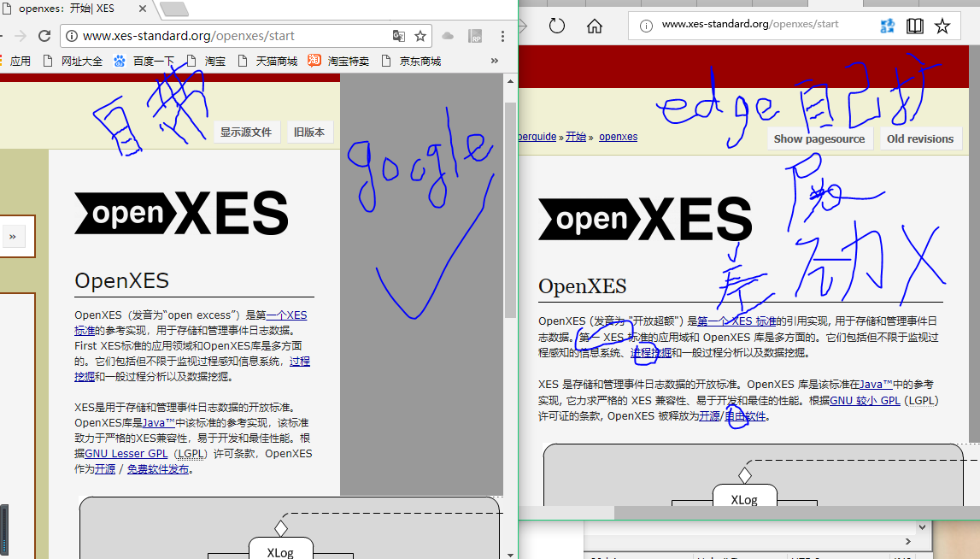The image size is (980, 559).
Task: Open the site info icon in Chrome address bar
Action: tap(72, 36)
